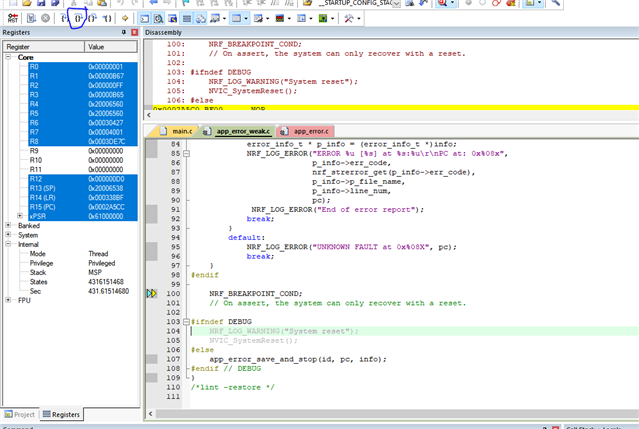Image resolution: width=639 pixels, height=429 pixels.
Task: Open the Toolbox dropdown arrow
Action: tap(359, 18)
